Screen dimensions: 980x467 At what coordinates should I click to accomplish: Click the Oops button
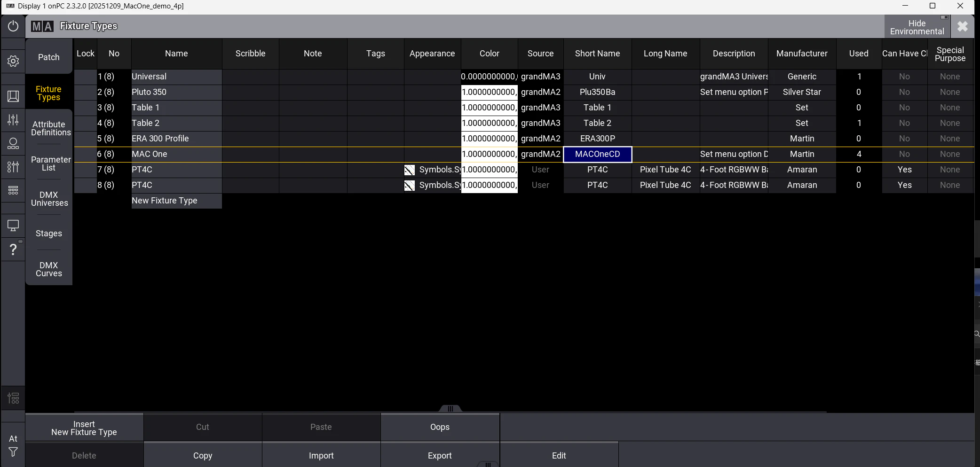[x=440, y=427]
